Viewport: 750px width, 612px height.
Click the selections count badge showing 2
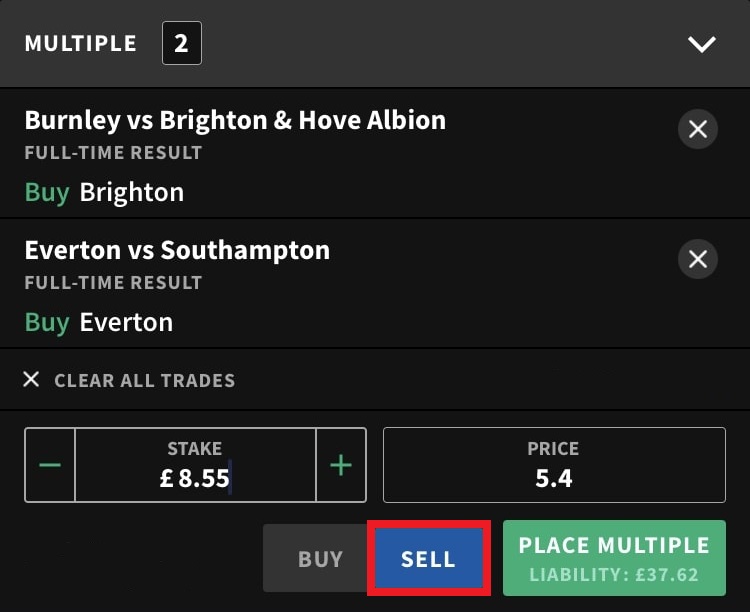coord(181,44)
